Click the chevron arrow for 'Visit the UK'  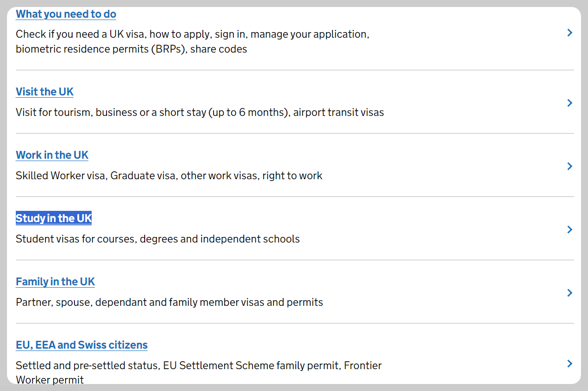569,103
